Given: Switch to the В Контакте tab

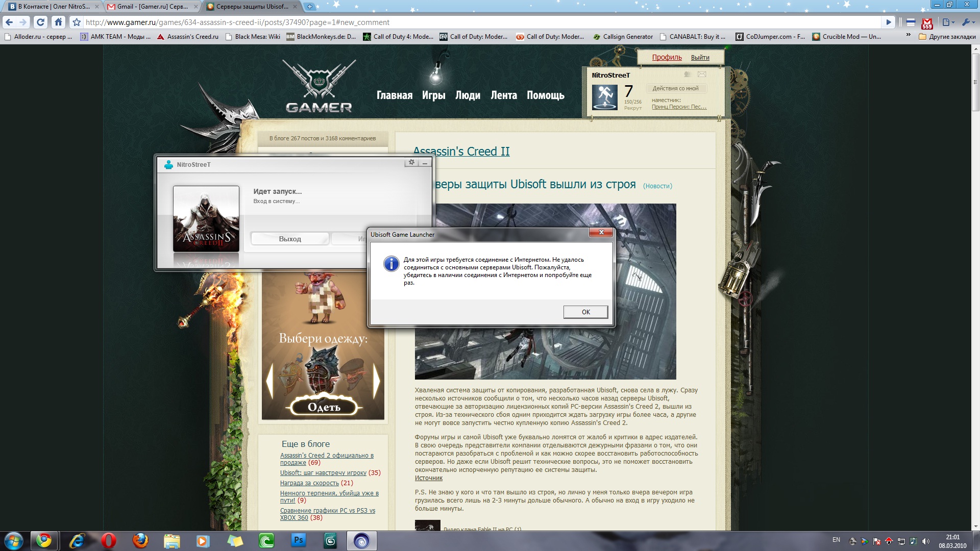Looking at the screenshot, I should pyautogui.click(x=54, y=7).
